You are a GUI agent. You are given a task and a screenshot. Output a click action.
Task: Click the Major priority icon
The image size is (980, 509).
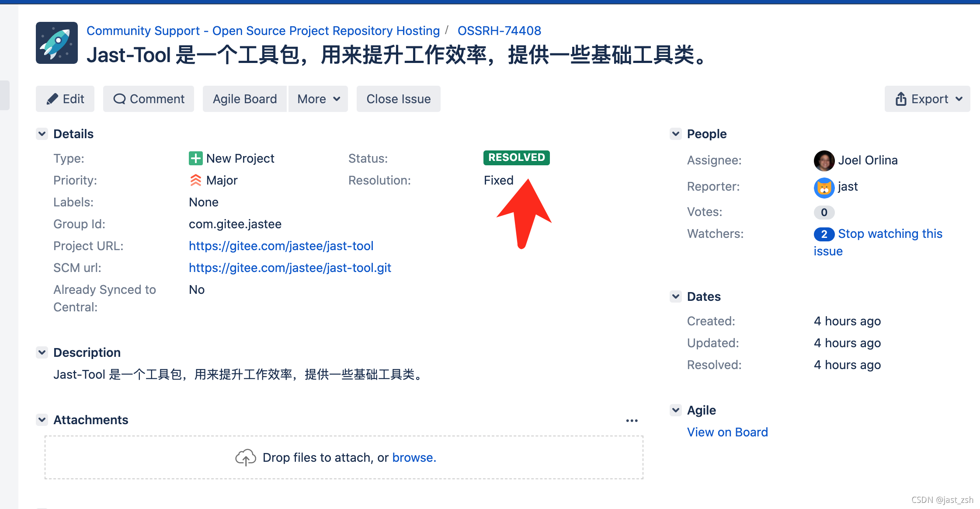pyautogui.click(x=195, y=180)
